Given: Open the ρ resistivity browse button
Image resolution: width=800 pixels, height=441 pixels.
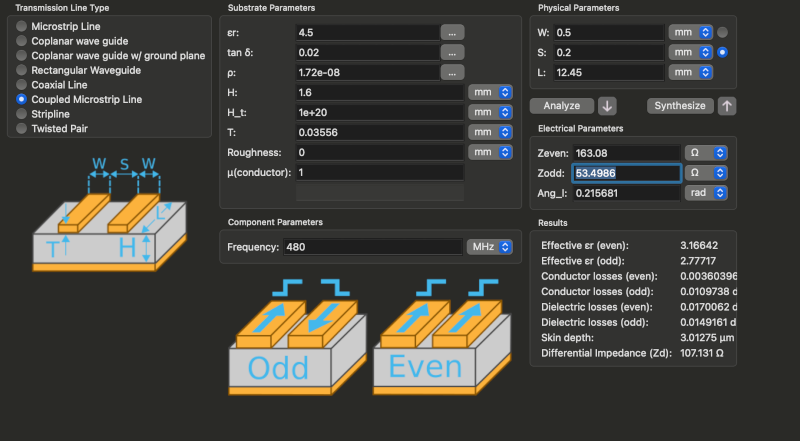Looking at the screenshot, I should [452, 72].
